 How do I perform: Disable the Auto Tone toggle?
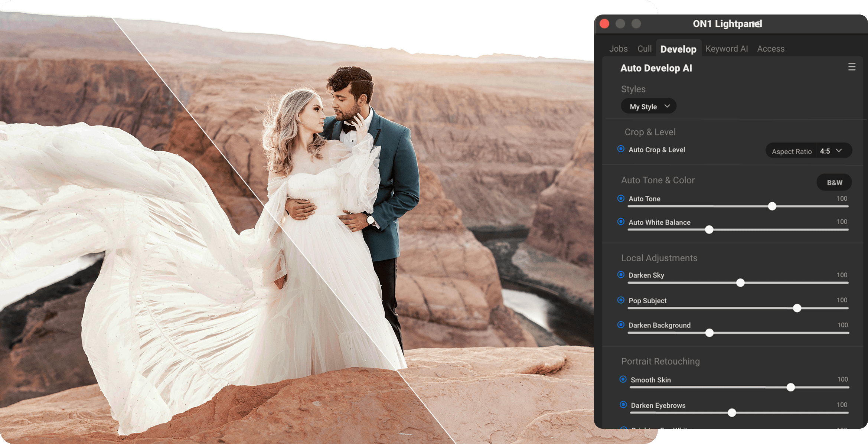click(x=621, y=198)
